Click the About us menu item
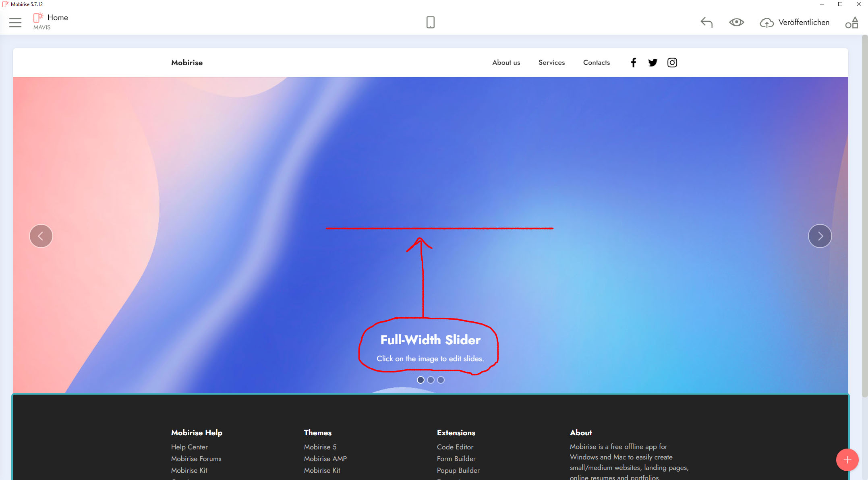Image resolution: width=868 pixels, height=480 pixels. 506,62
